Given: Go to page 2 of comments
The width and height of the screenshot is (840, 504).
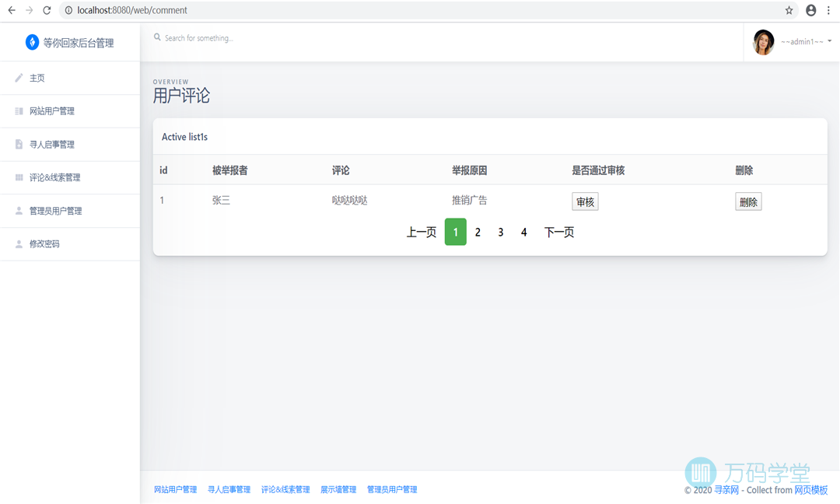Looking at the screenshot, I should point(478,232).
